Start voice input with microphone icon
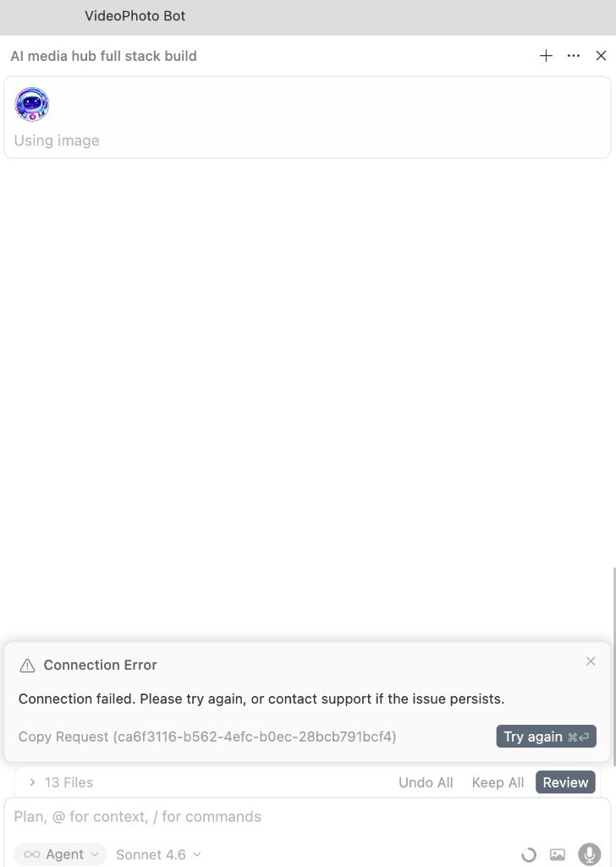This screenshot has height=867, width=616. click(589, 855)
